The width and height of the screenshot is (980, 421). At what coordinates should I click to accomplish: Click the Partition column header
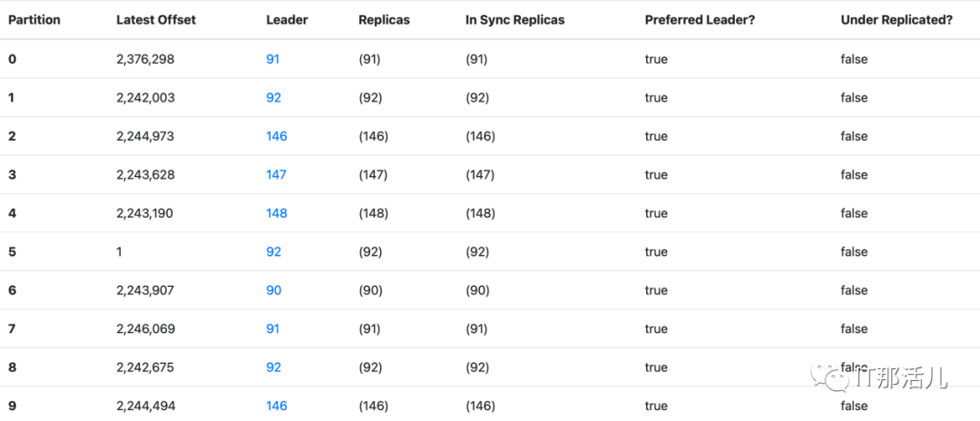pyautogui.click(x=34, y=20)
